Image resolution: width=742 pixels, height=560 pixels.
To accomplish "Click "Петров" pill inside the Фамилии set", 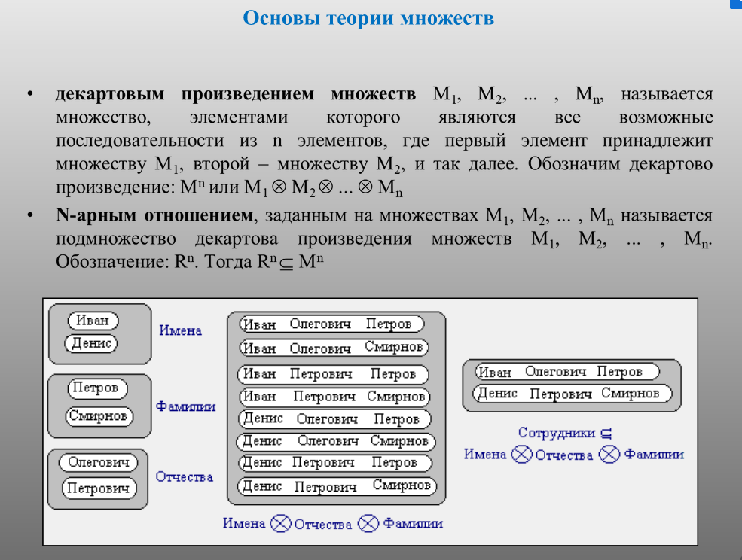I will click(97, 388).
